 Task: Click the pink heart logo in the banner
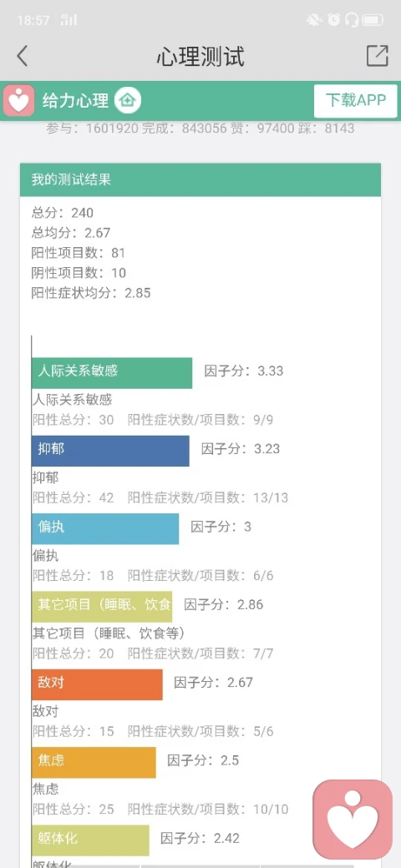19,100
